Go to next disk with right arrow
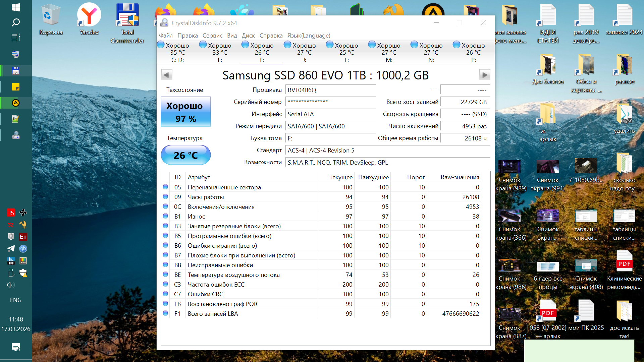The image size is (644, 362). (x=484, y=74)
